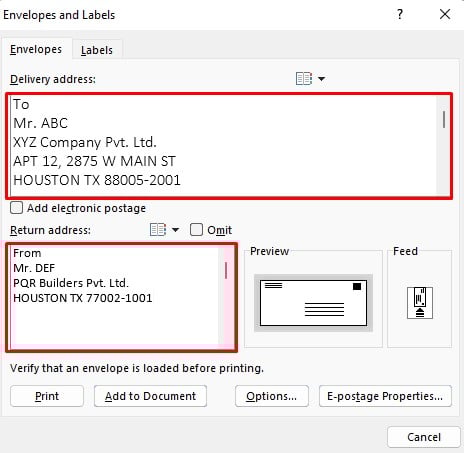
Task: Select the Envelopes tab
Action: point(36,49)
